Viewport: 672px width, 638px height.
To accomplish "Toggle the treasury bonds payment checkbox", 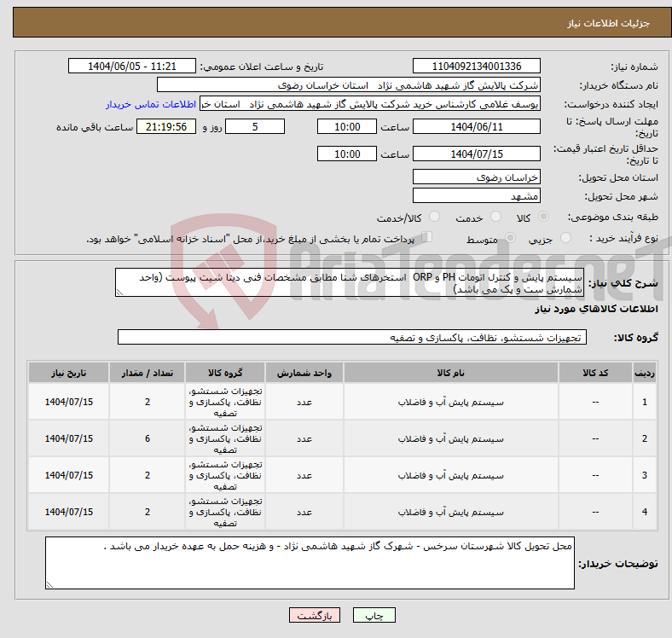I will point(427,237).
